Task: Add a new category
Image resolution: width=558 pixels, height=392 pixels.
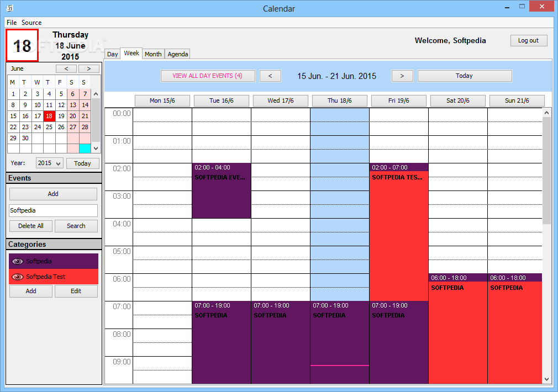Action: pos(31,291)
